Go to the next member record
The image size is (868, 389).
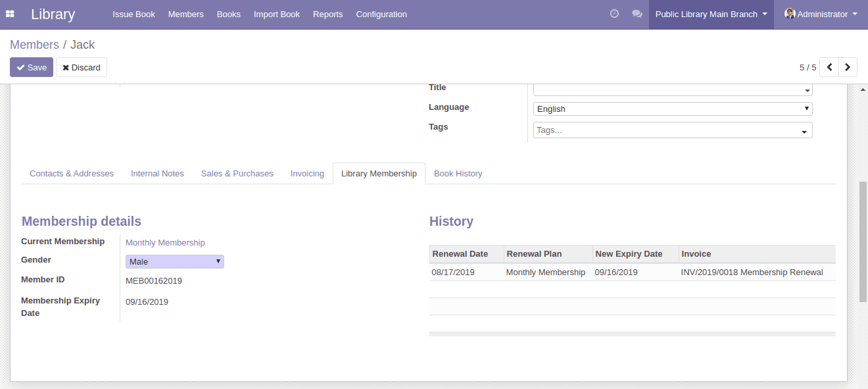click(x=848, y=67)
